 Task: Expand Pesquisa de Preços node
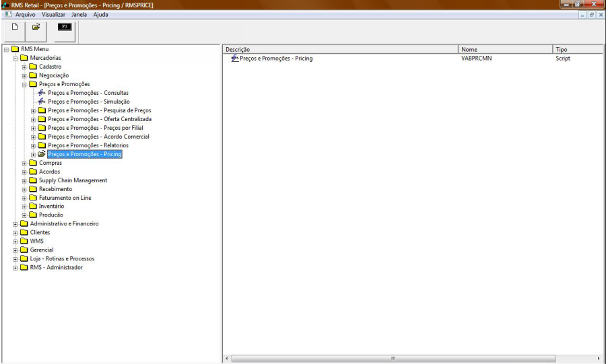coord(33,111)
